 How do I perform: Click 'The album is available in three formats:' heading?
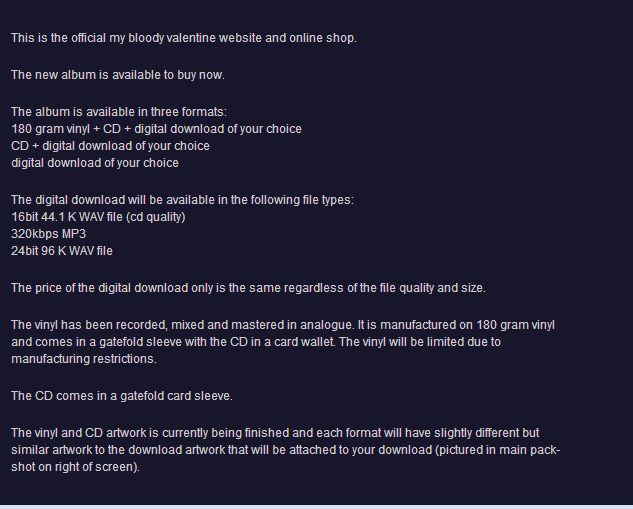[119, 112]
